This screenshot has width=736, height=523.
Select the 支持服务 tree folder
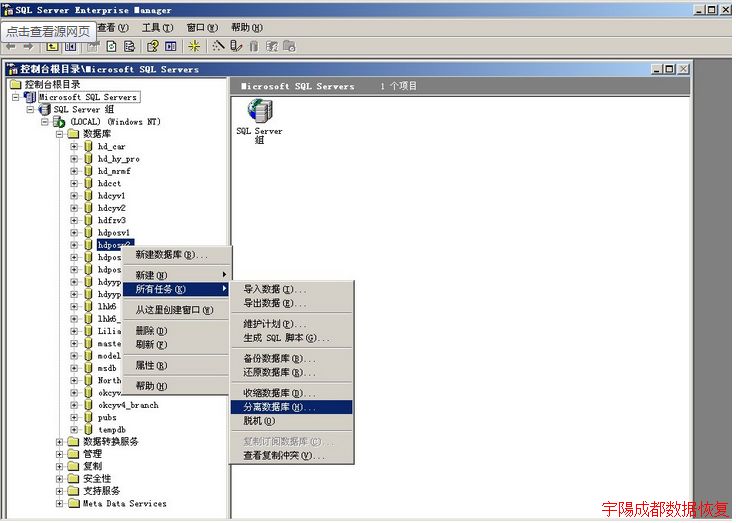coord(101,491)
